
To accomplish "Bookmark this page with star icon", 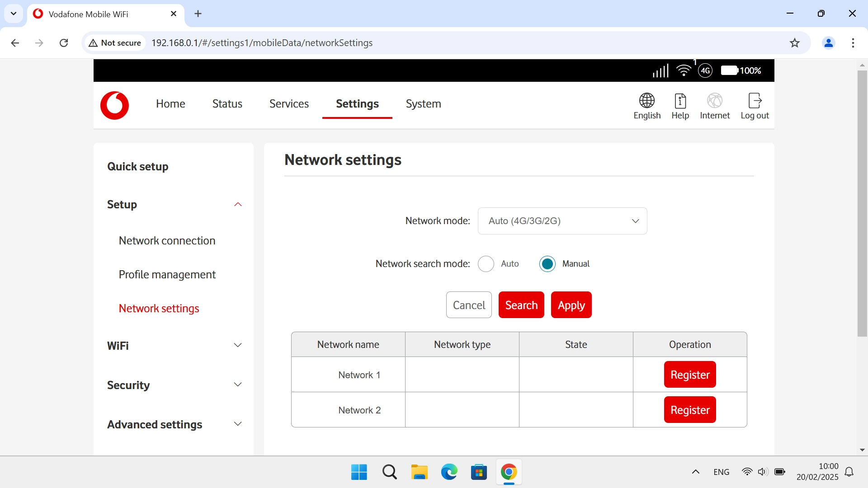I will tap(794, 43).
